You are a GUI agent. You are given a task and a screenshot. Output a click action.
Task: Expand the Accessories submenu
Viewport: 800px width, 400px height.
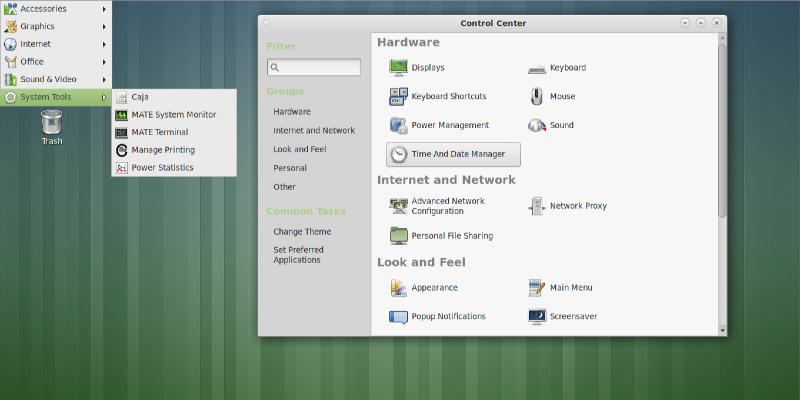click(55, 8)
